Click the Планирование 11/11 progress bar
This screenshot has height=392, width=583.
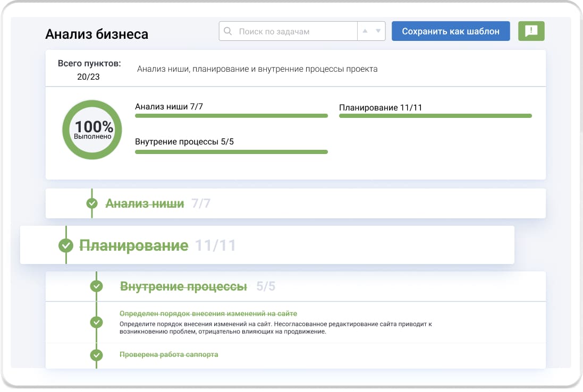435,115
